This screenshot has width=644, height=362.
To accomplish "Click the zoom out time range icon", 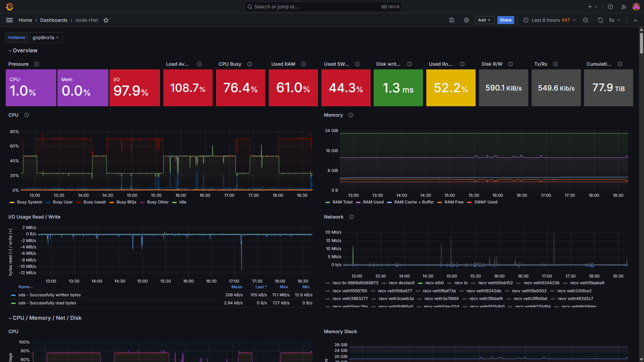I will pyautogui.click(x=586, y=20).
